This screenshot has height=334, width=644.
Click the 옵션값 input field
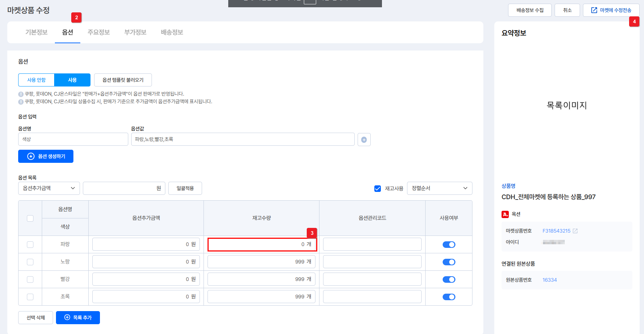coord(243,139)
